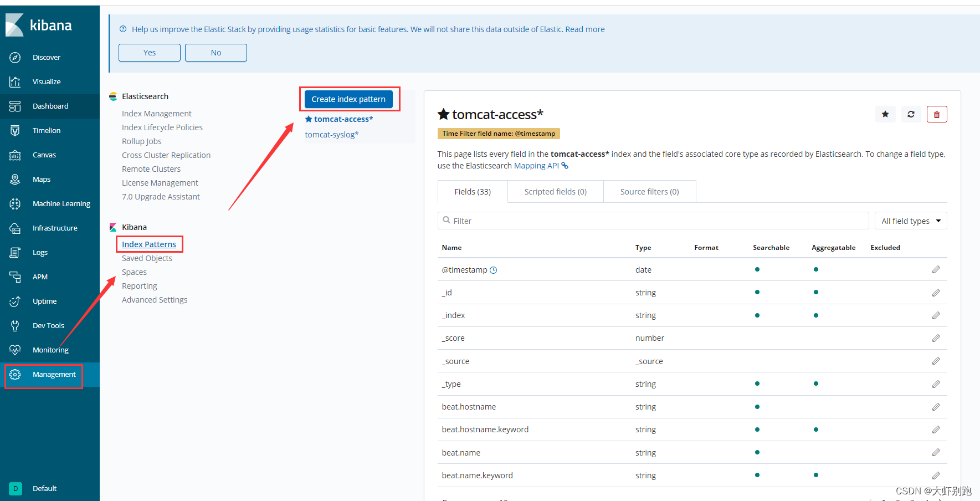This screenshot has width=980, height=501.
Task: Click the Kibana logo
Action: point(39,25)
